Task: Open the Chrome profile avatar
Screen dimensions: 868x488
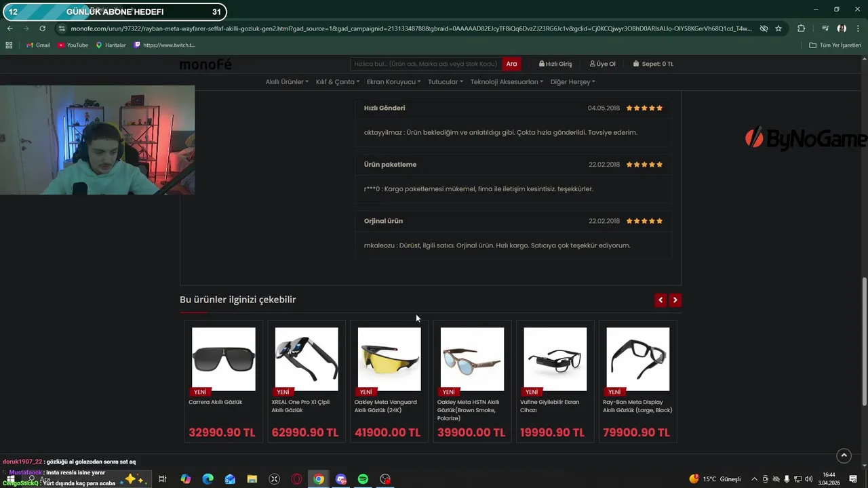Action: click(842, 28)
